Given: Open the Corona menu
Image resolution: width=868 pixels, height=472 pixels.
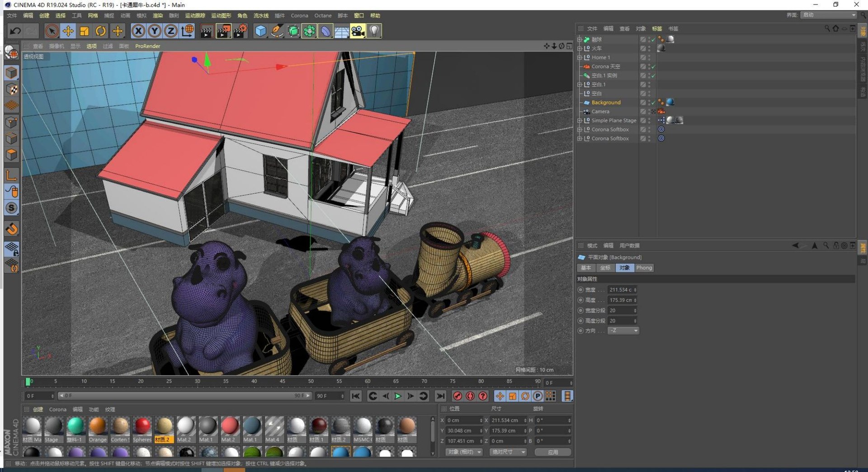Looking at the screenshot, I should [299, 15].
